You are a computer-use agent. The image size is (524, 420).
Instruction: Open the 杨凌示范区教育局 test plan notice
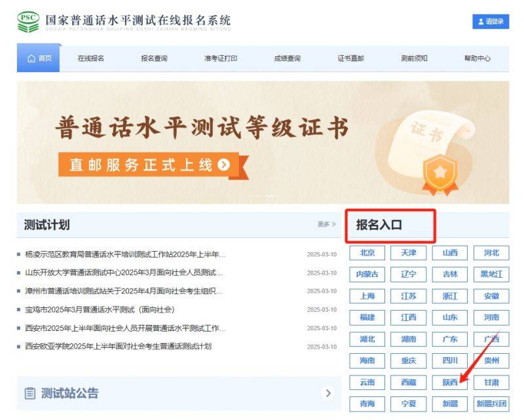click(125, 254)
